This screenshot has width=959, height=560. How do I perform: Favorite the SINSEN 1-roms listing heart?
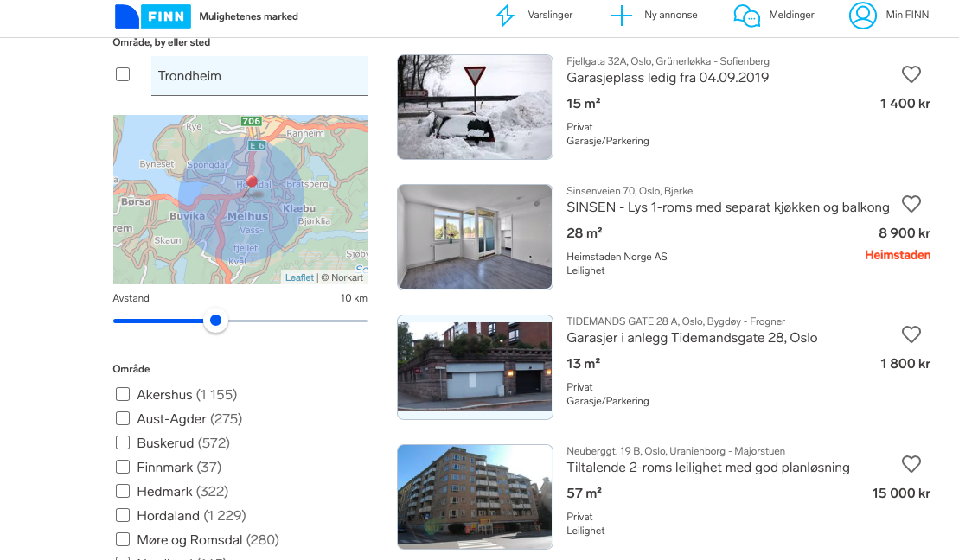911,204
